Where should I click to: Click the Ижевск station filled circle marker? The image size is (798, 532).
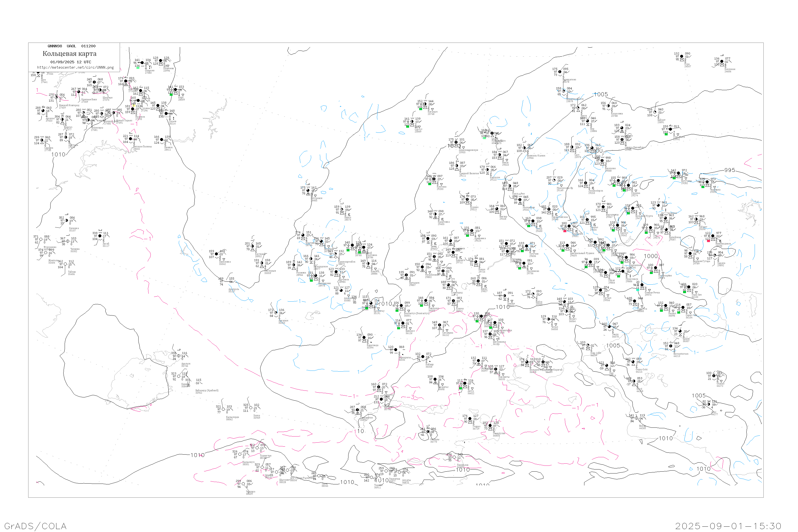click(x=161, y=140)
